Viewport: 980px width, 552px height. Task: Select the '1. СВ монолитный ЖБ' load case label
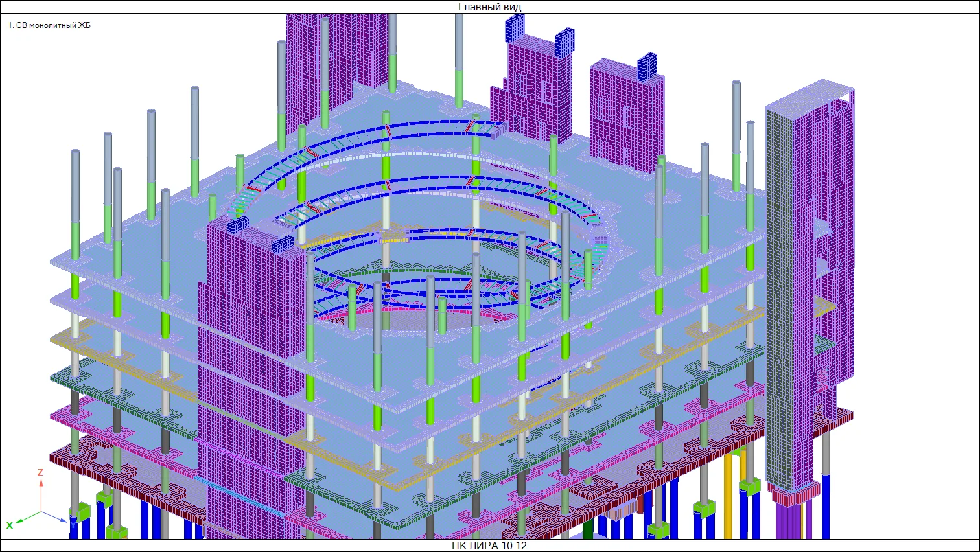[x=49, y=25]
